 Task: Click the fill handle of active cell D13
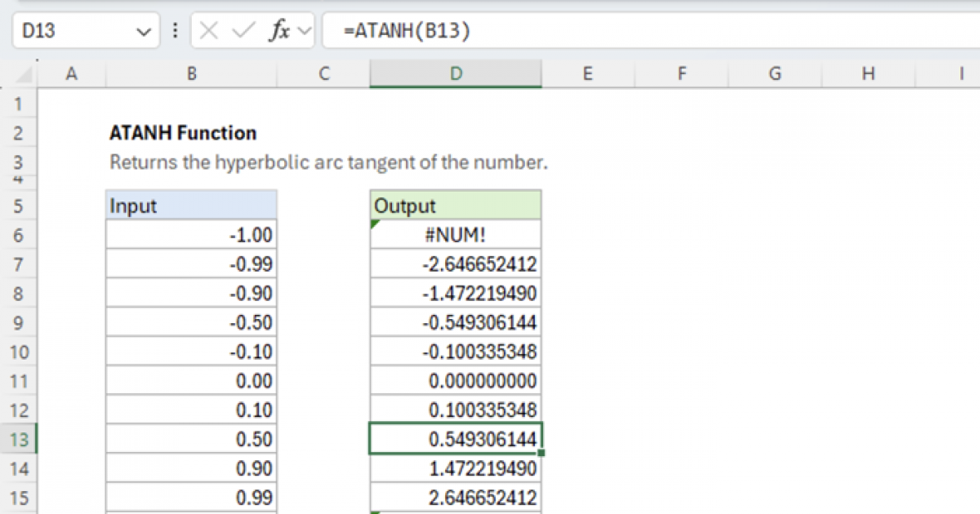click(x=540, y=453)
